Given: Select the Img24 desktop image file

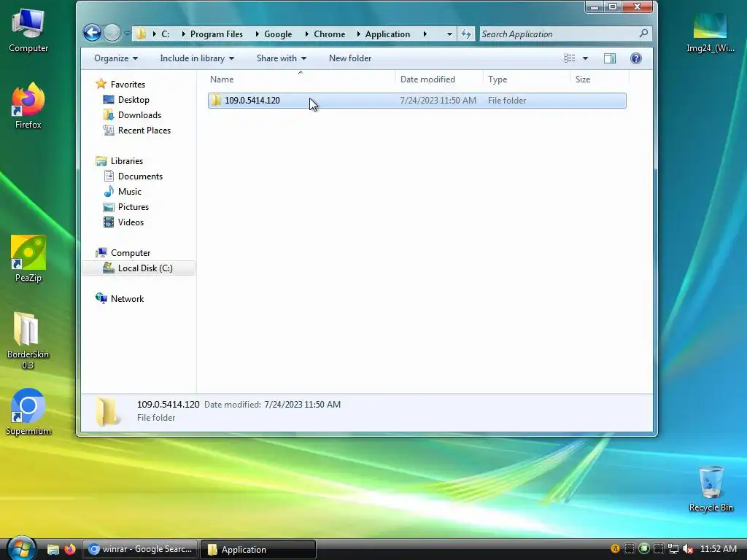Looking at the screenshot, I should pos(711,32).
